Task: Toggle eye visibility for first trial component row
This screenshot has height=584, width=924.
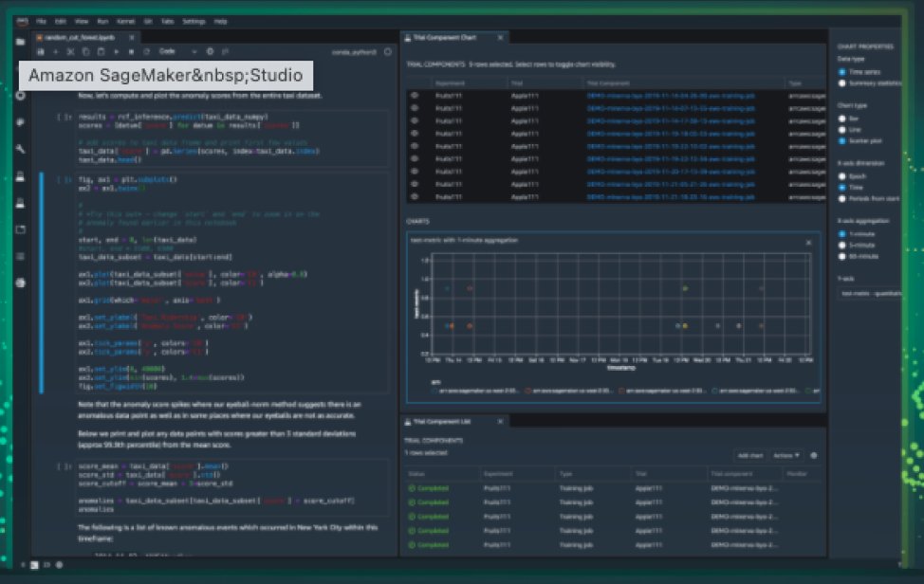Action: (x=415, y=96)
